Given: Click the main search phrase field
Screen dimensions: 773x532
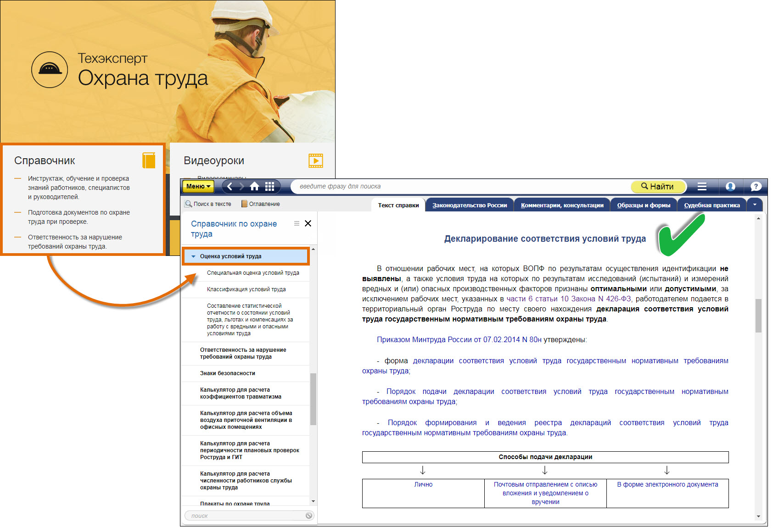Looking at the screenshot, I should [459, 186].
